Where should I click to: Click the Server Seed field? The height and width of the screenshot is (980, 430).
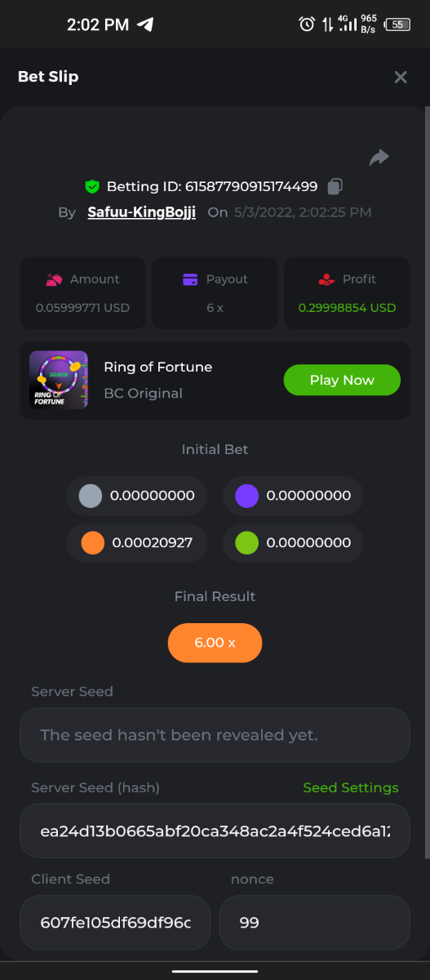(215, 735)
